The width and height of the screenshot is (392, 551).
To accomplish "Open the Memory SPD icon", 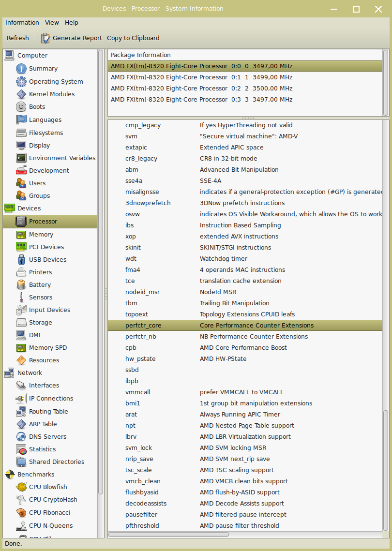I will click(21, 348).
